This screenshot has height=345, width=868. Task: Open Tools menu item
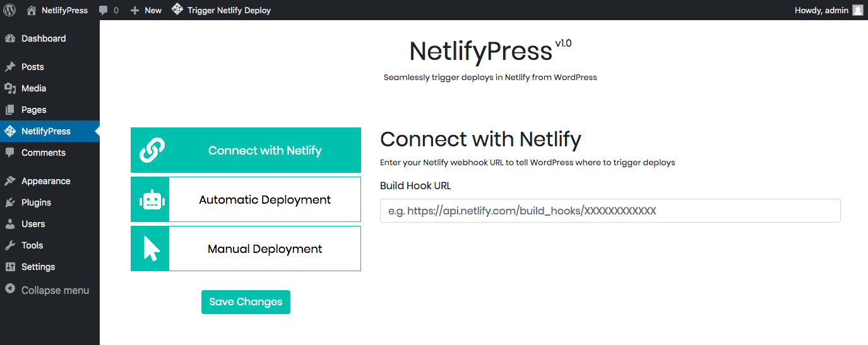tap(50, 245)
